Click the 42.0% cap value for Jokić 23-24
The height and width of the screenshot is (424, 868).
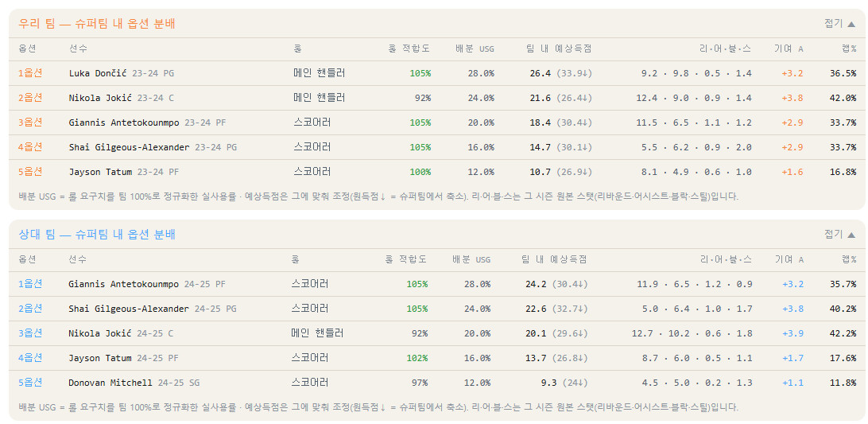pos(843,98)
